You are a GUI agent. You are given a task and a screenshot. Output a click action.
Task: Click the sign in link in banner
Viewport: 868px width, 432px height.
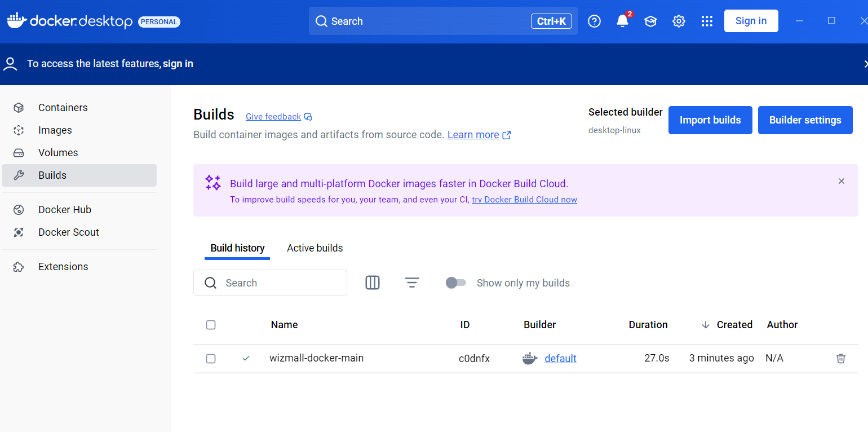click(x=178, y=64)
